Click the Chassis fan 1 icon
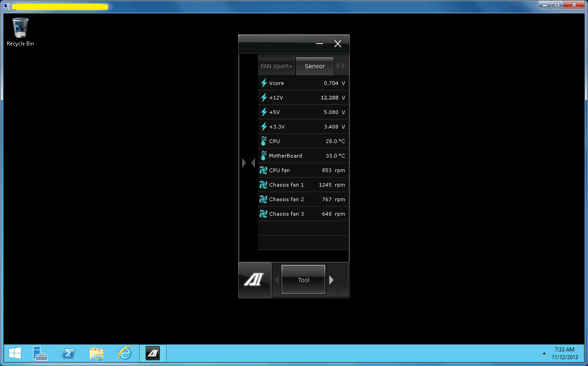Image resolution: width=588 pixels, height=366 pixels. click(x=263, y=185)
